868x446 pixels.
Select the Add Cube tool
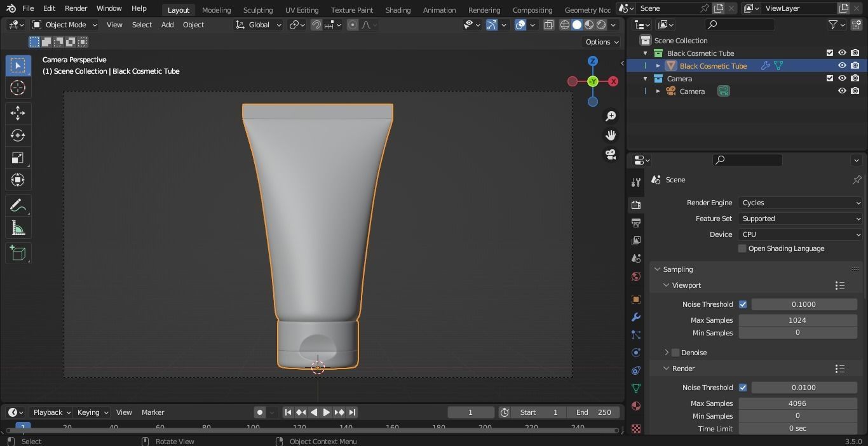tap(18, 253)
